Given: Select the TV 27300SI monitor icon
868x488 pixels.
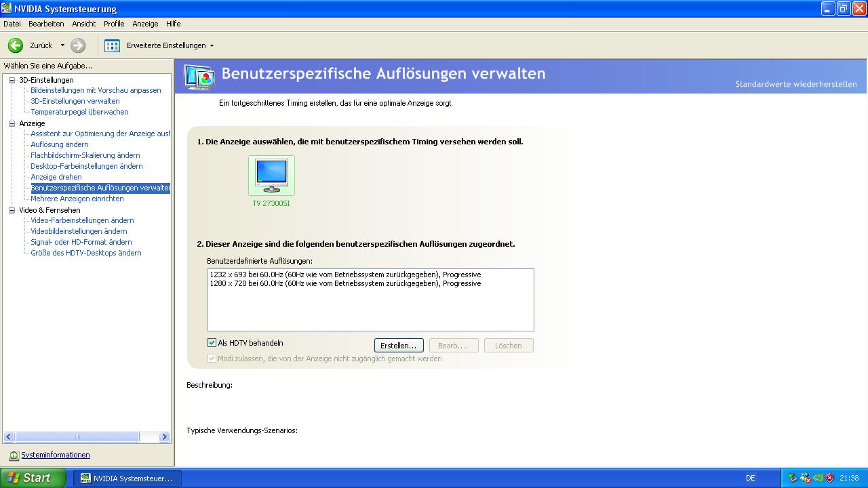Looking at the screenshot, I should coord(271,176).
